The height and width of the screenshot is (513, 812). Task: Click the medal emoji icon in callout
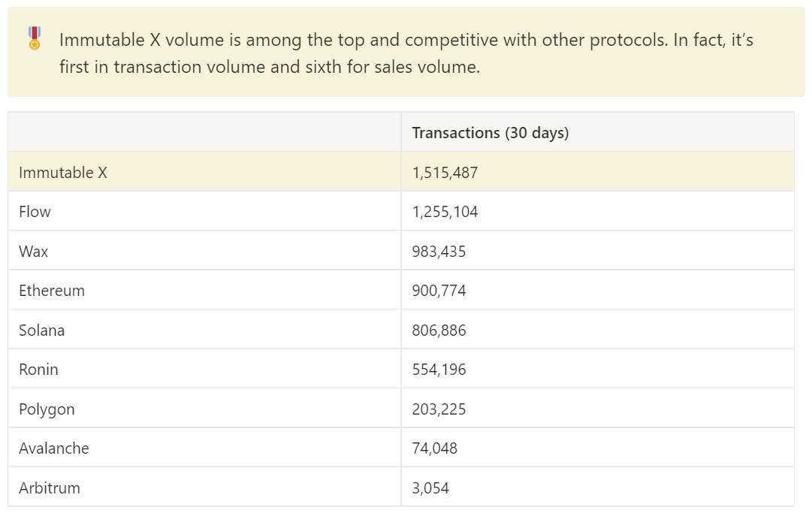tap(35, 38)
